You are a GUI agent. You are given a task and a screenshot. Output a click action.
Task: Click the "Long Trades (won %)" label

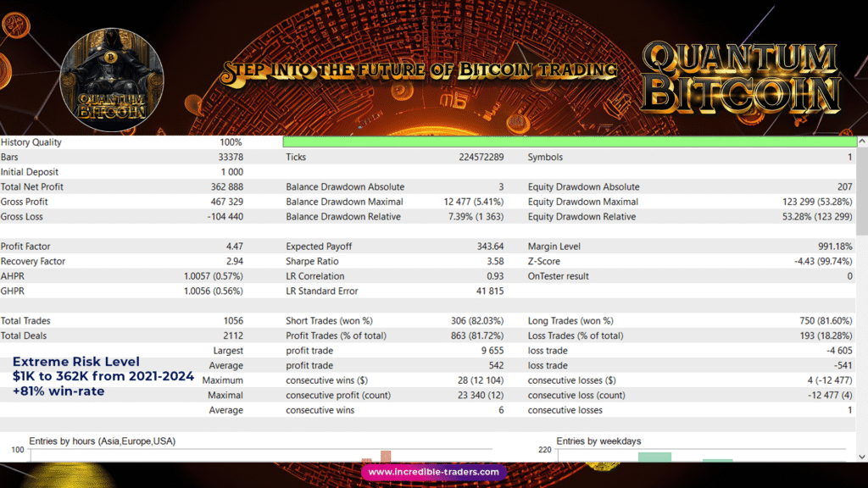(x=570, y=321)
